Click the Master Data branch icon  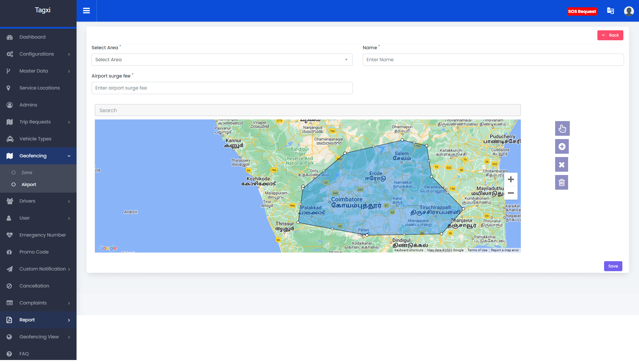(9, 71)
